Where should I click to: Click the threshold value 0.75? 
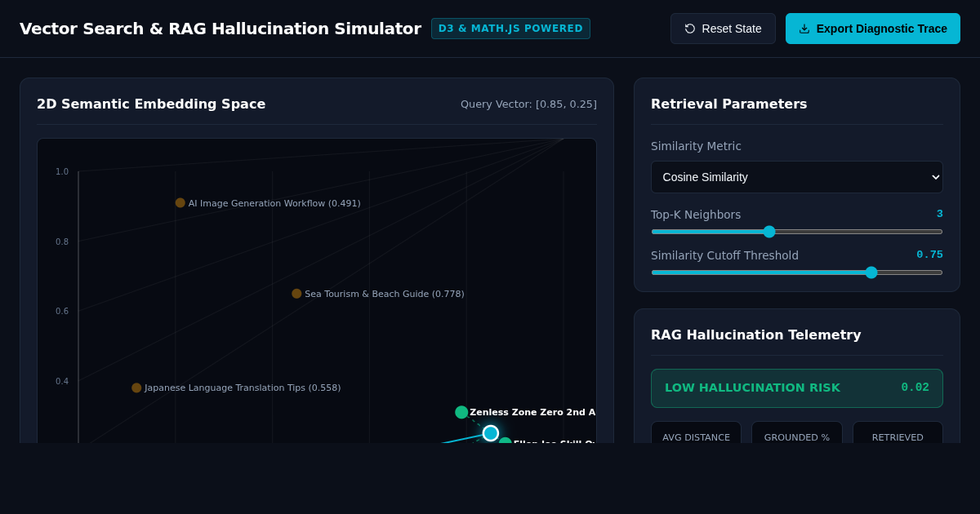929,255
